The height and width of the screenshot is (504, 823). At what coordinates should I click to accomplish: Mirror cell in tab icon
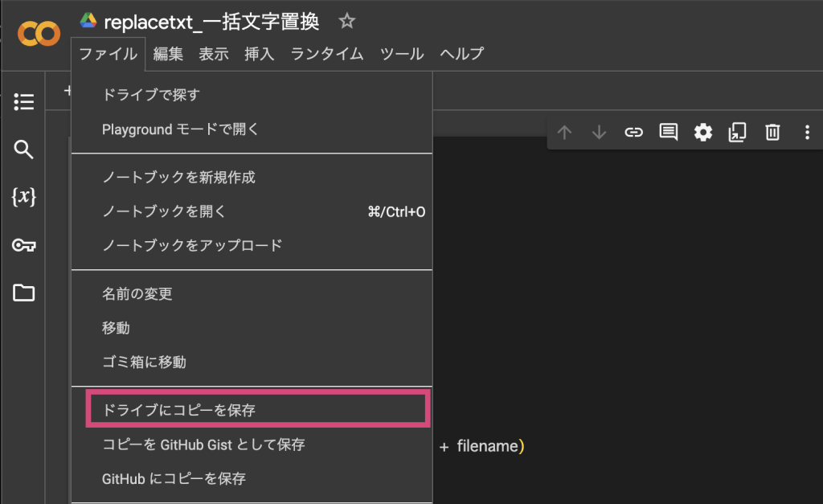coord(738,133)
